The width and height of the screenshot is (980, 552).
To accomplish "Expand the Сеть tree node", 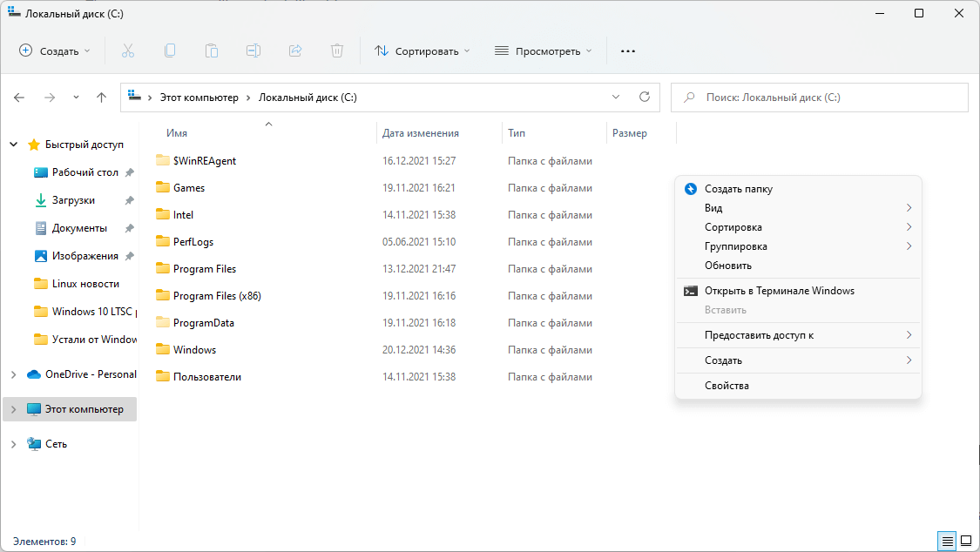I will pos(13,444).
